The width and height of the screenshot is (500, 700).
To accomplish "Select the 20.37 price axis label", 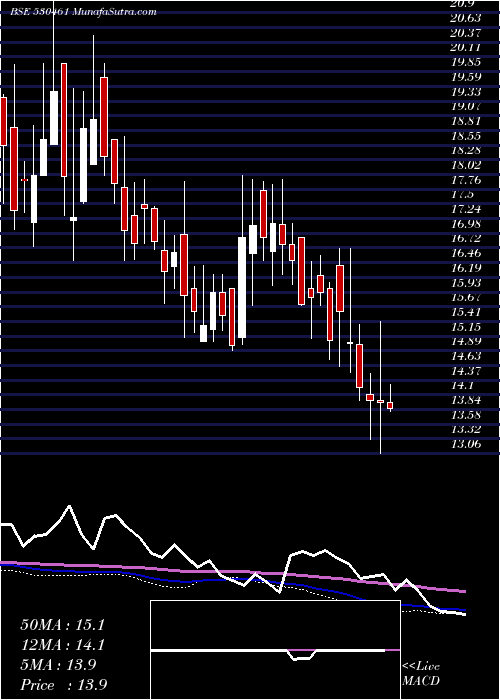I will 466,33.
